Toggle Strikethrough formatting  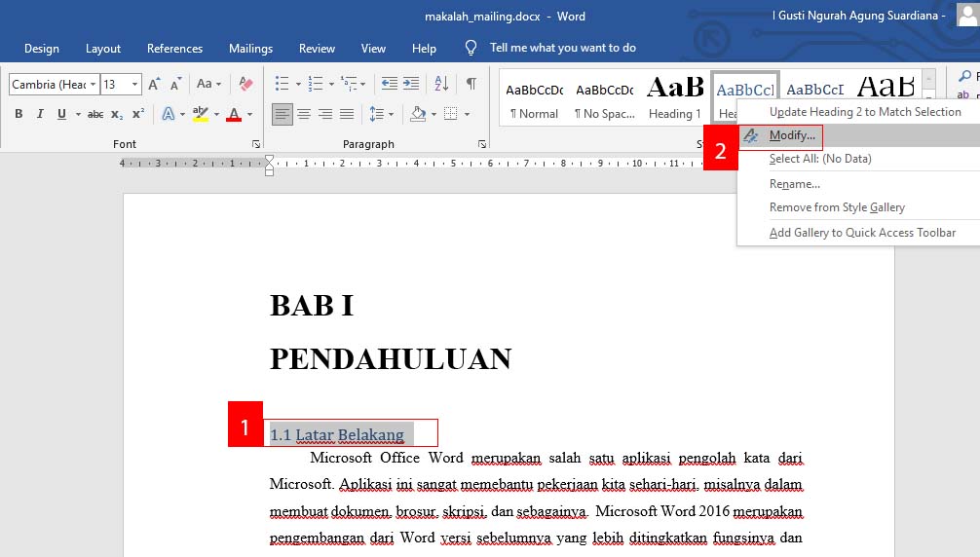tap(95, 114)
